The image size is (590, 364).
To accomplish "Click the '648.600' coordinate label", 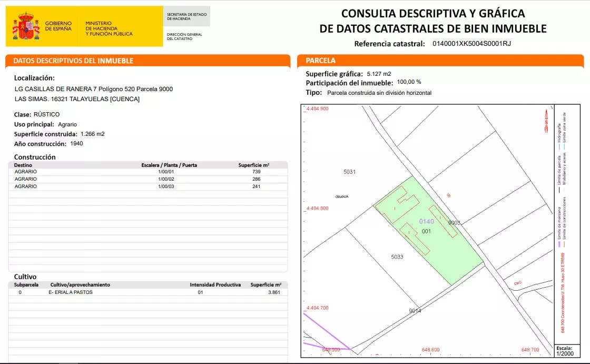I will click(x=430, y=350).
